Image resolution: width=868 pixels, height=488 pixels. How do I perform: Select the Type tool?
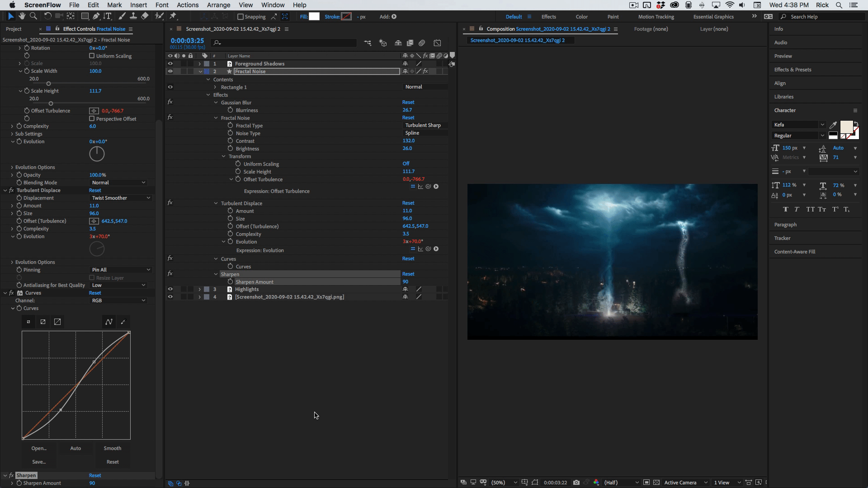pyautogui.click(x=108, y=16)
